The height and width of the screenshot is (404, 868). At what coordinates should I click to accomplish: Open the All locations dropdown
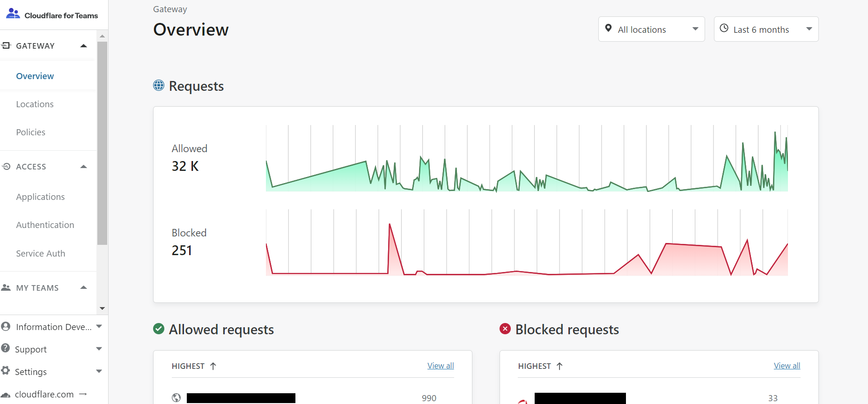click(x=651, y=29)
